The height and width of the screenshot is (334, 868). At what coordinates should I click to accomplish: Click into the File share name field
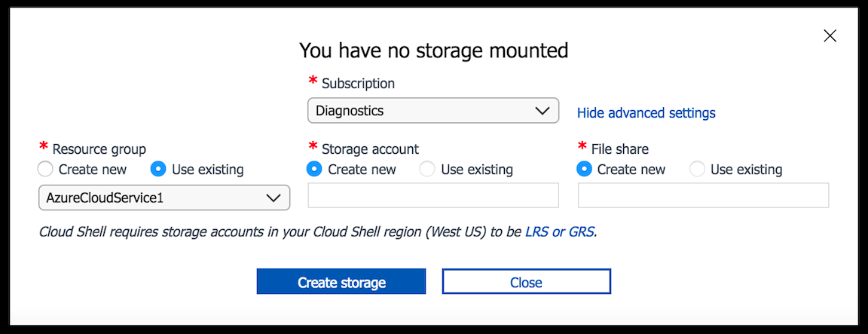(x=703, y=195)
